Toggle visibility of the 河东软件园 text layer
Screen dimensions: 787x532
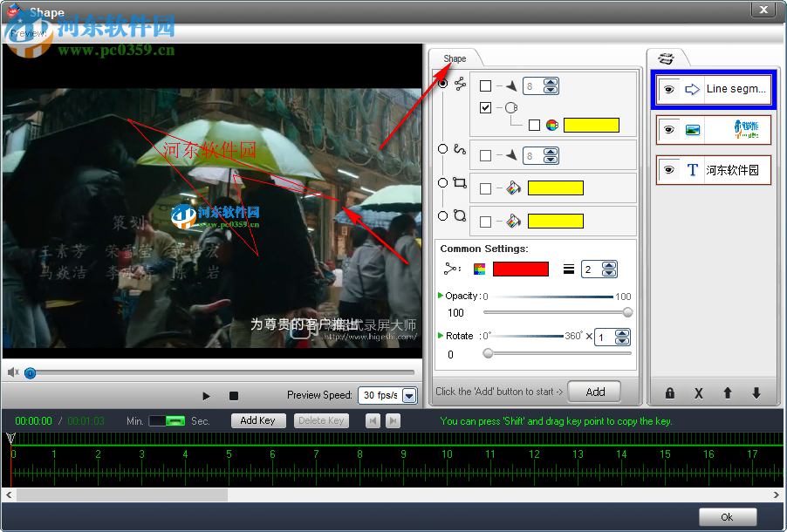click(x=668, y=169)
